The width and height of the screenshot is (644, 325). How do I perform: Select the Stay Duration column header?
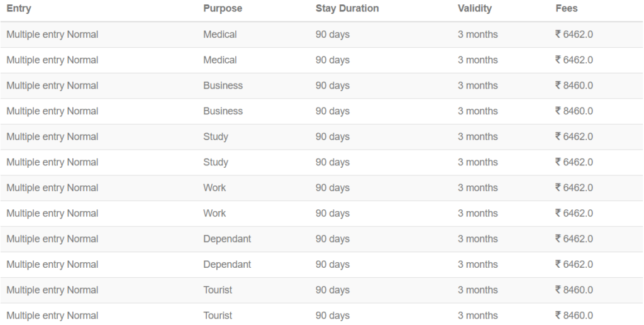coord(347,9)
